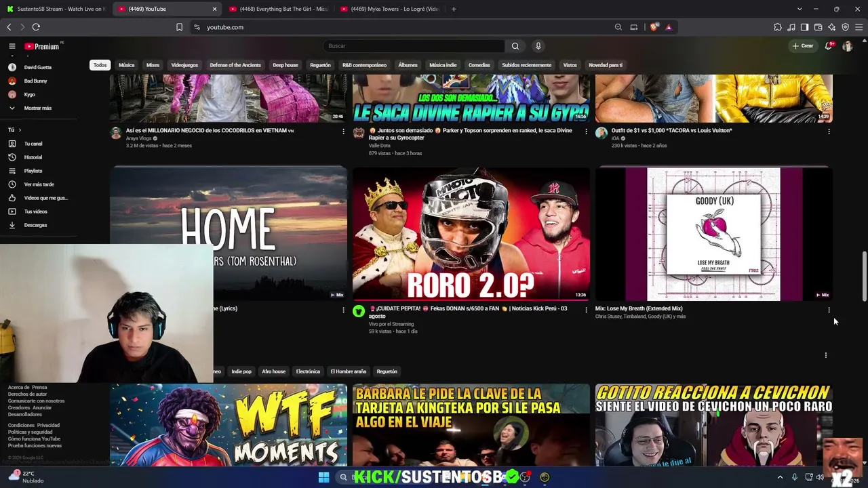Select the Videojuegos filter chip
This screenshot has height=488, width=868.
pyautogui.click(x=184, y=65)
